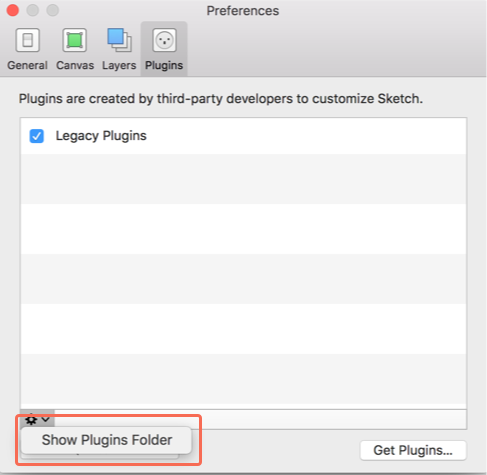Click the Get Plugins… button
The height and width of the screenshot is (475, 487).
(413, 450)
